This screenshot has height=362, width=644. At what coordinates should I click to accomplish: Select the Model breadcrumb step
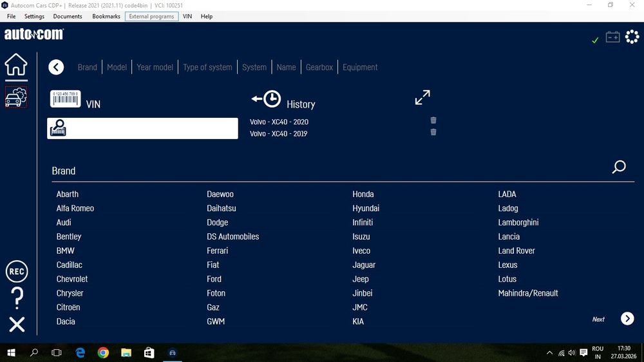tap(117, 67)
